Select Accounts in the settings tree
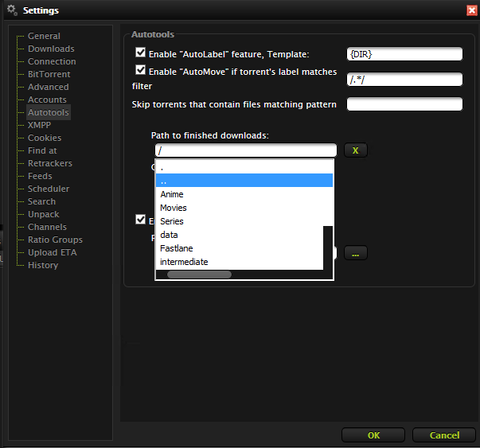Screen dimensions: 480x448 (47, 99)
